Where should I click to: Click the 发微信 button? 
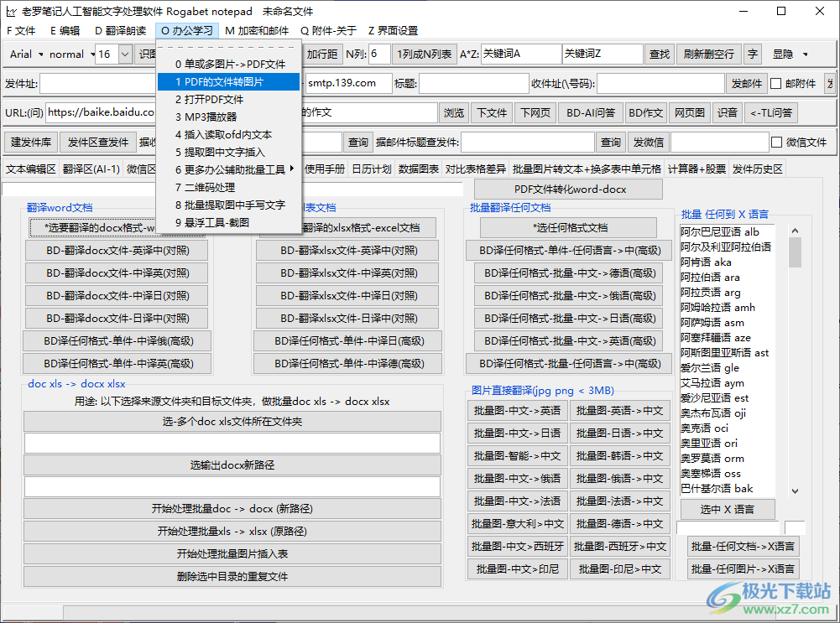click(x=648, y=143)
